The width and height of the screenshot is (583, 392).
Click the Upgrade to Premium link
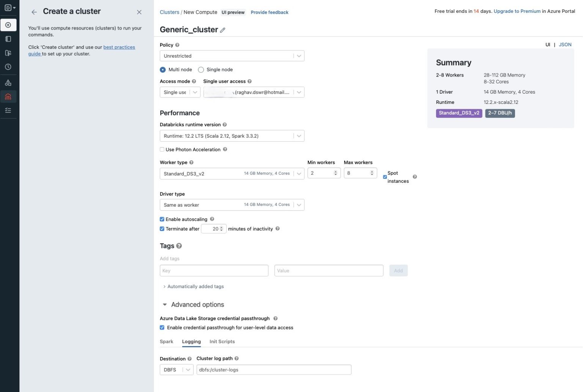coord(517,11)
